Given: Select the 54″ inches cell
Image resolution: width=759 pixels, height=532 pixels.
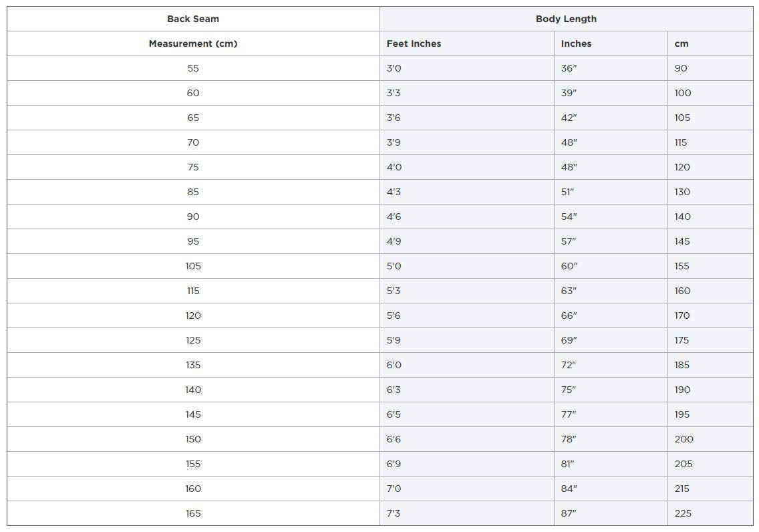Looking at the screenshot, I should pyautogui.click(x=569, y=217).
